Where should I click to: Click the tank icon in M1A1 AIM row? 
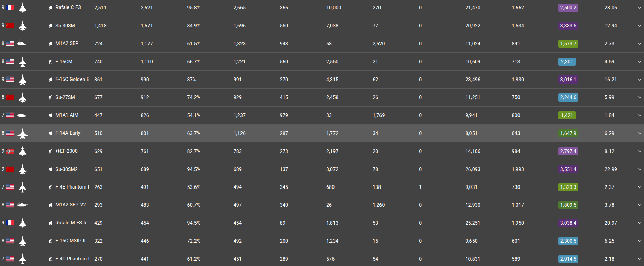point(22,115)
